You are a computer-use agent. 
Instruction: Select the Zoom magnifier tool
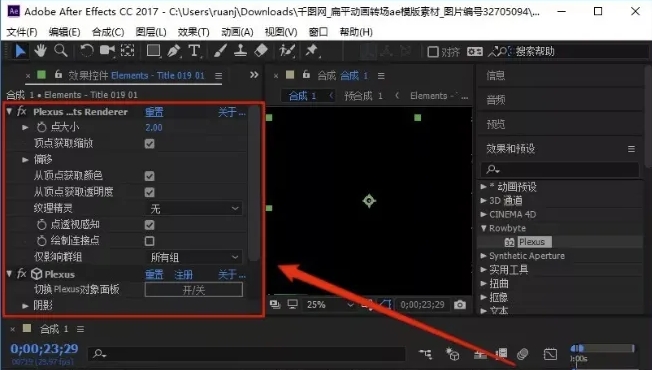click(61, 51)
